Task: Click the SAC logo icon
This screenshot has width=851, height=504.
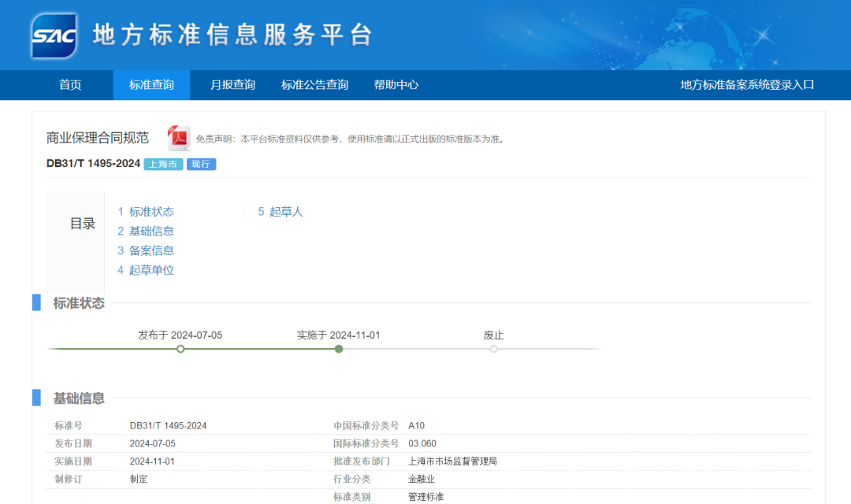Action: pos(54,35)
